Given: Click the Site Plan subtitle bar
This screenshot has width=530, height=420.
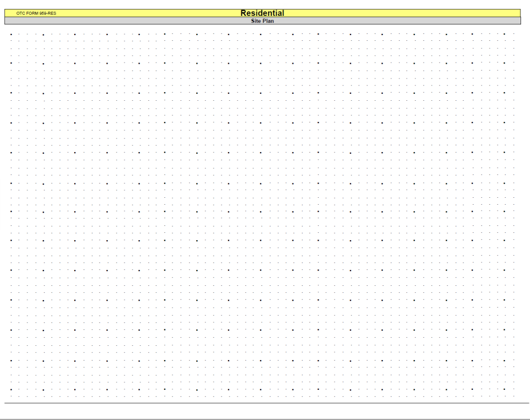Looking at the screenshot, I should 263,21.
